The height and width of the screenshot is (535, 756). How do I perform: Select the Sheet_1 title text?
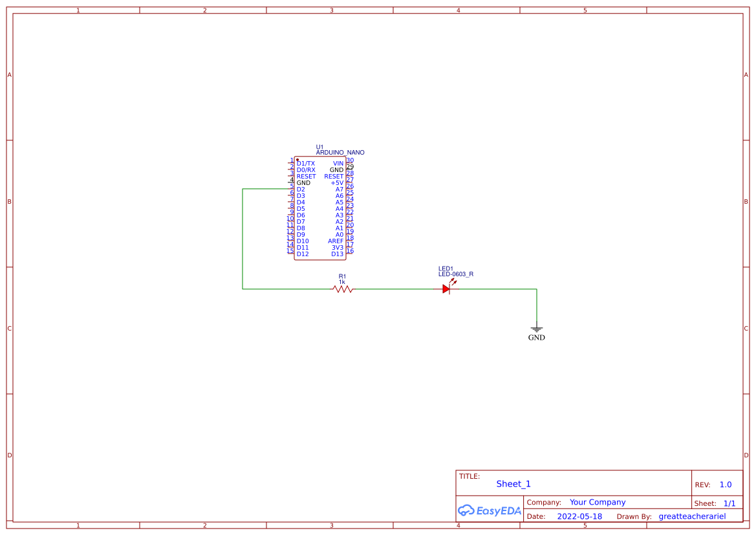point(513,484)
